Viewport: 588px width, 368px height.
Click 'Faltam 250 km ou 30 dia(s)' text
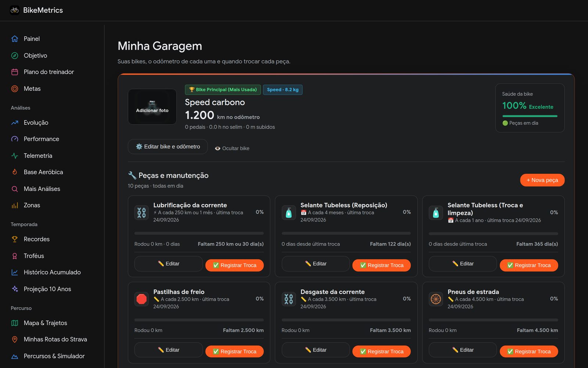coord(231,244)
